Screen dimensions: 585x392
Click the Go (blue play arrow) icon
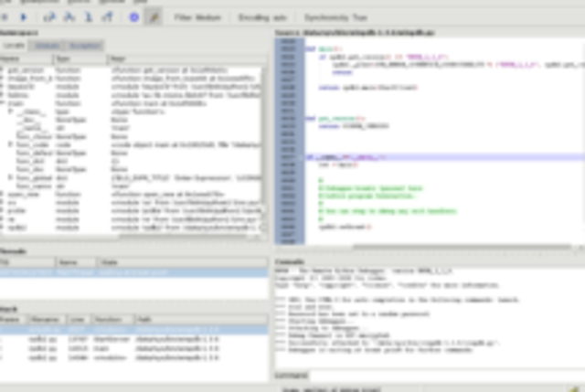tap(24, 17)
